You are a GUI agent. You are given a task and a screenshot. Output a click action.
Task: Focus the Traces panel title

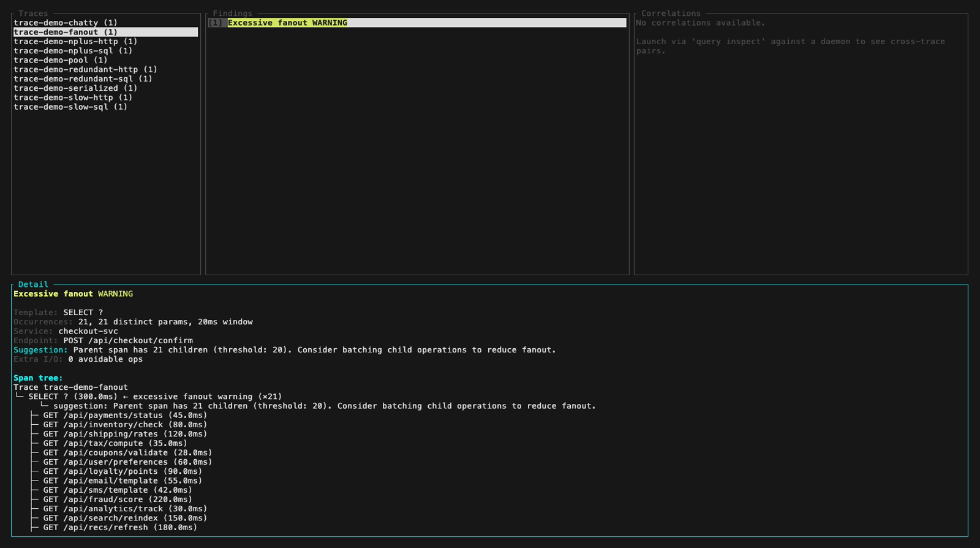[x=33, y=13]
